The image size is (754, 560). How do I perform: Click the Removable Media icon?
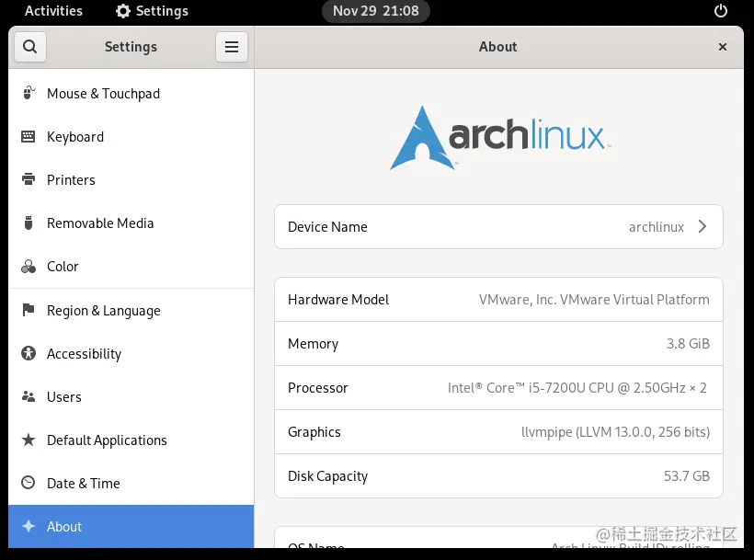point(29,223)
